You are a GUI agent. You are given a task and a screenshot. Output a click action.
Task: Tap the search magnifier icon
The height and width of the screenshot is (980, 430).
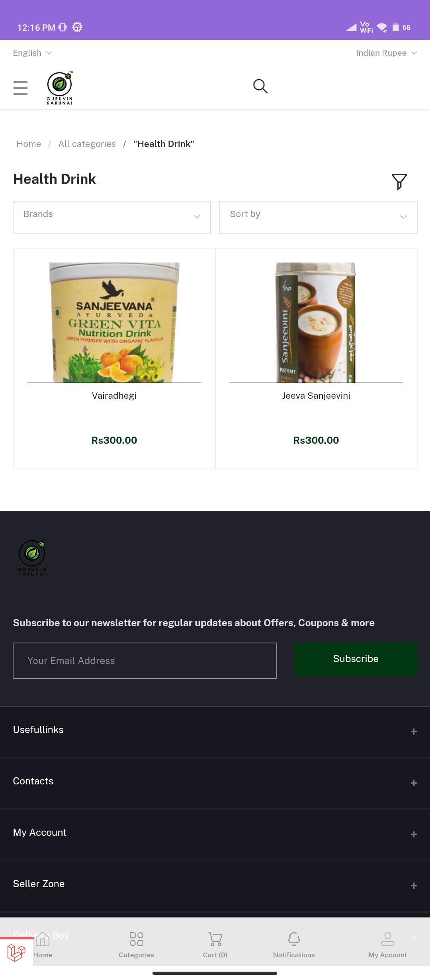pyautogui.click(x=260, y=86)
